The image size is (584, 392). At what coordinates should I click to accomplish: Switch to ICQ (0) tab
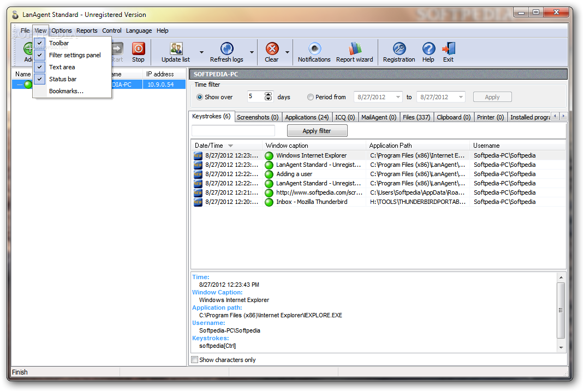pyautogui.click(x=345, y=117)
